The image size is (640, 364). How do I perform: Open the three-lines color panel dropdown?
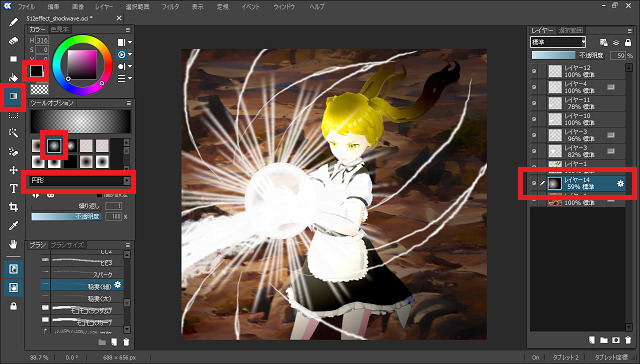(x=124, y=78)
